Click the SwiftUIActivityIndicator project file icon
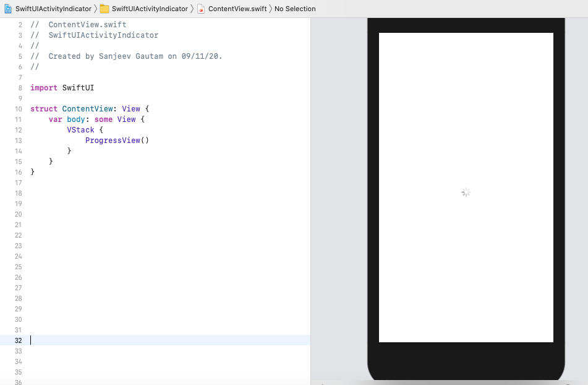The width and height of the screenshot is (588, 385). tap(8, 9)
